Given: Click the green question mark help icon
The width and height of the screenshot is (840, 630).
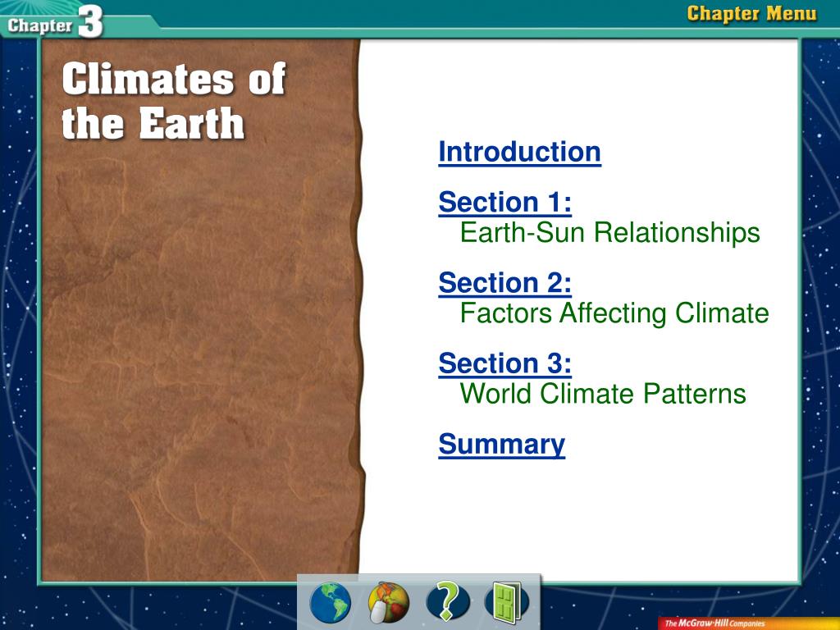Looking at the screenshot, I should coord(448,602).
